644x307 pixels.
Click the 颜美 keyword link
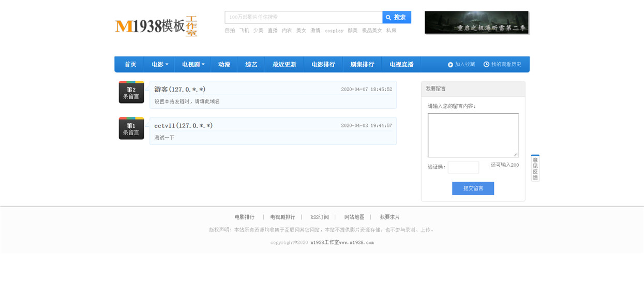point(352,31)
